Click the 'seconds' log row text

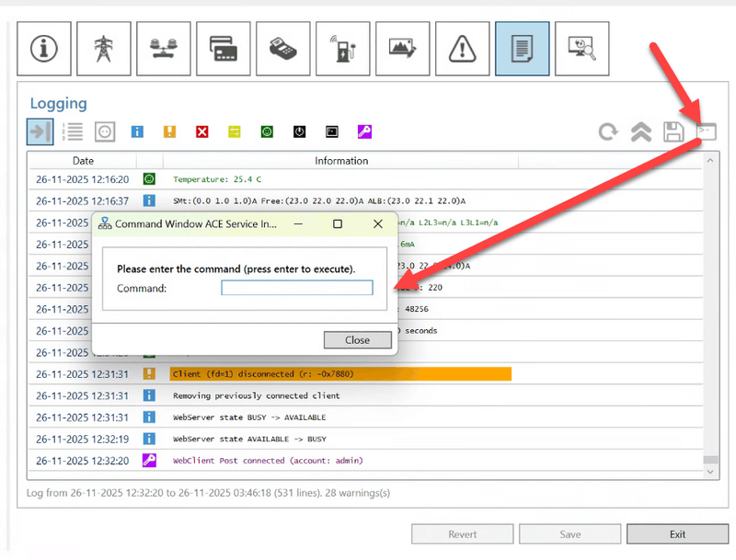click(x=421, y=331)
